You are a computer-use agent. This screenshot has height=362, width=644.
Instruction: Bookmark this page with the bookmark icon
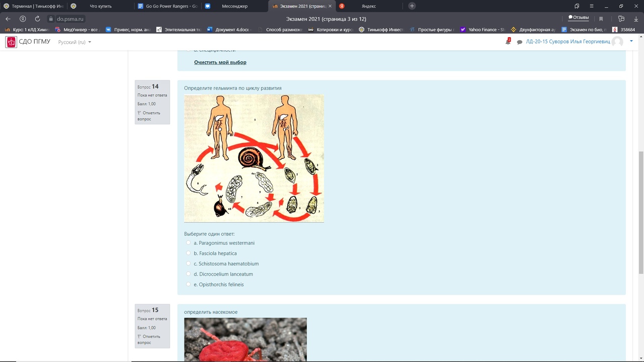click(601, 19)
